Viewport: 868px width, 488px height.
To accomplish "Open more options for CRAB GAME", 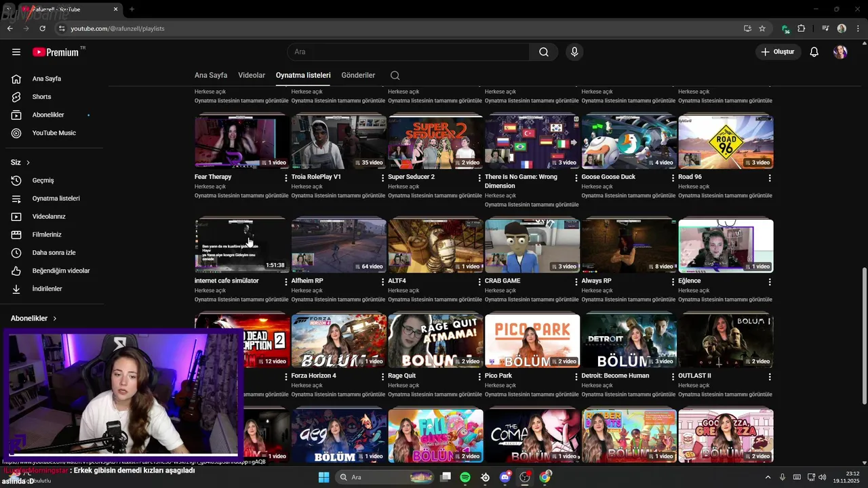I will (x=576, y=282).
